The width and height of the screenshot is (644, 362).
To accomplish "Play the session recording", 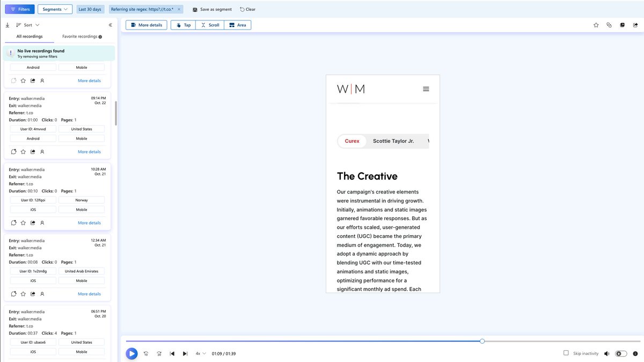I will point(131,353).
